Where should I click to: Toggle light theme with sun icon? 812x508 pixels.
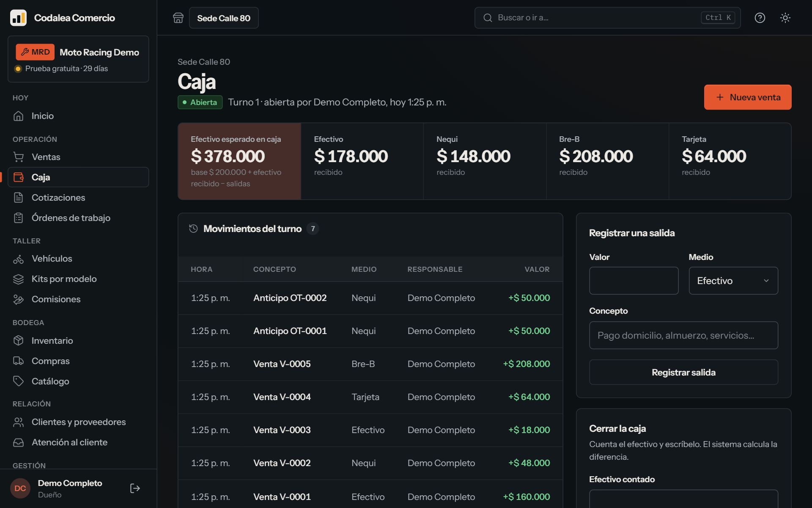click(785, 18)
